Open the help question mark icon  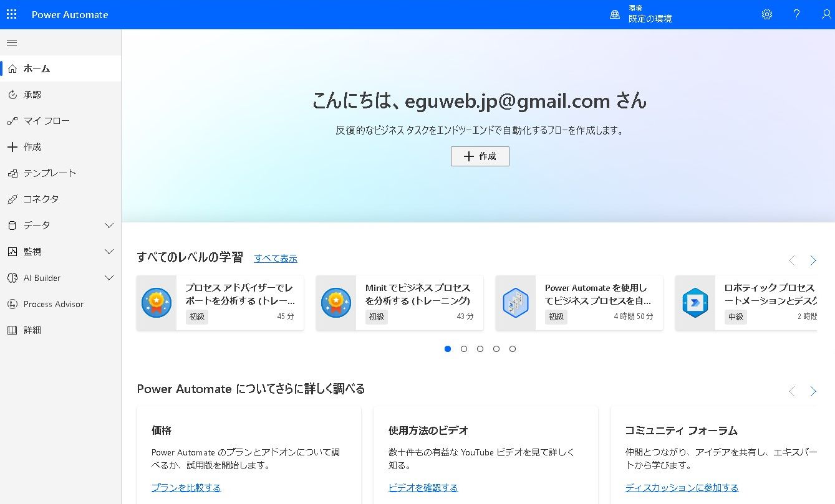(x=796, y=14)
